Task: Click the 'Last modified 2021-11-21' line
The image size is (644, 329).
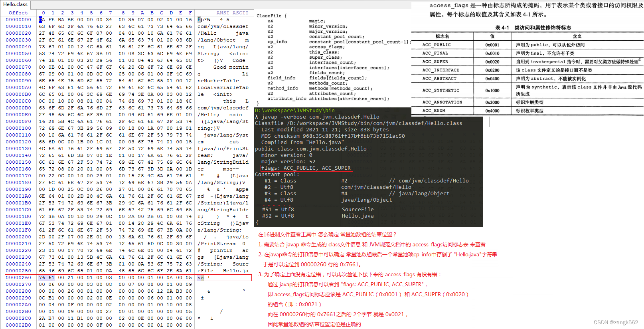Action: 325,130
